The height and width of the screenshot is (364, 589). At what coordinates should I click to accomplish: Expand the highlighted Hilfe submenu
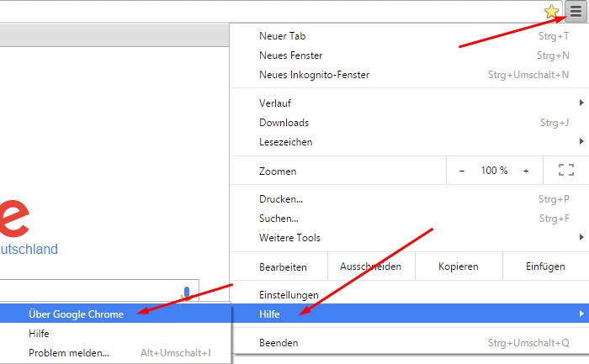pyautogui.click(x=410, y=314)
